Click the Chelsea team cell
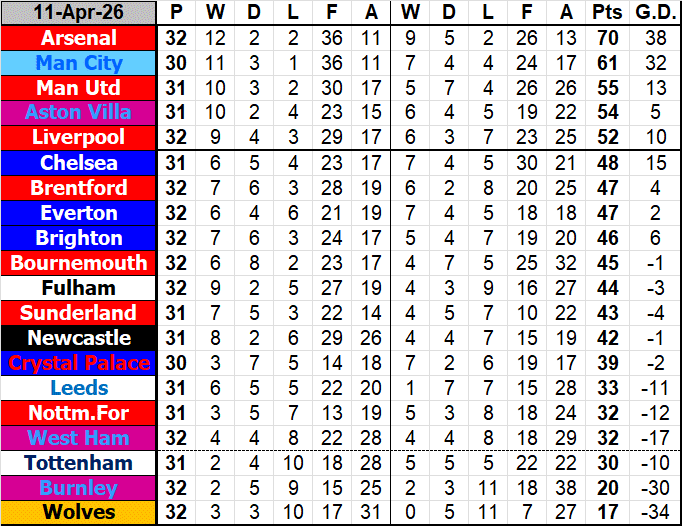 point(79,163)
